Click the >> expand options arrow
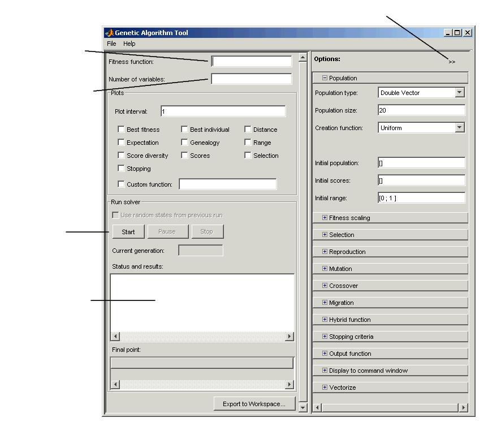484x448 pixels. pyautogui.click(x=452, y=62)
